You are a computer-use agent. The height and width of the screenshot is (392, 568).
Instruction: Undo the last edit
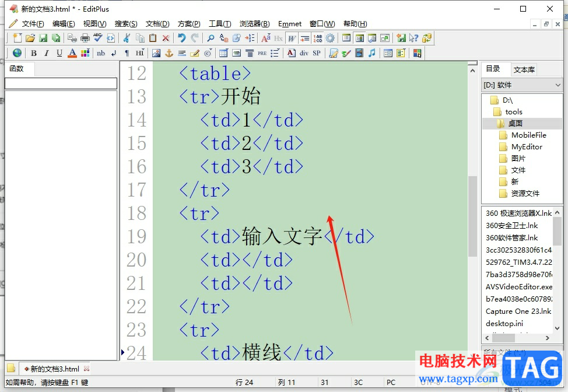point(182,38)
